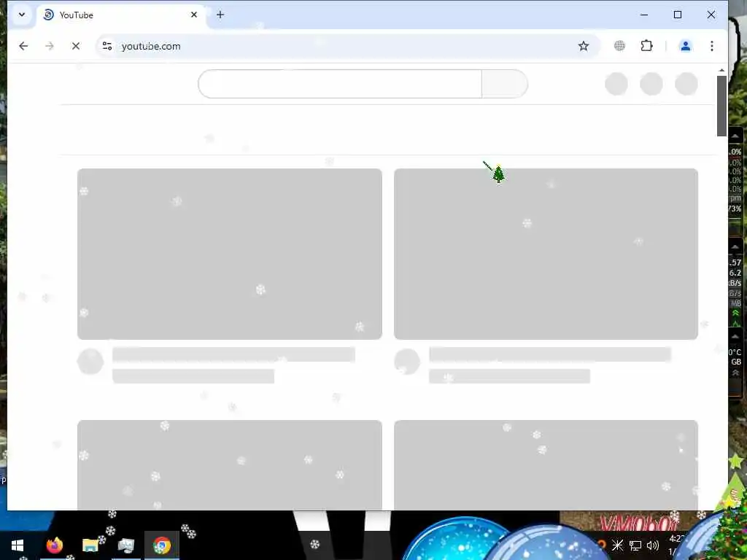Launch Firefox from the taskbar

click(54, 545)
